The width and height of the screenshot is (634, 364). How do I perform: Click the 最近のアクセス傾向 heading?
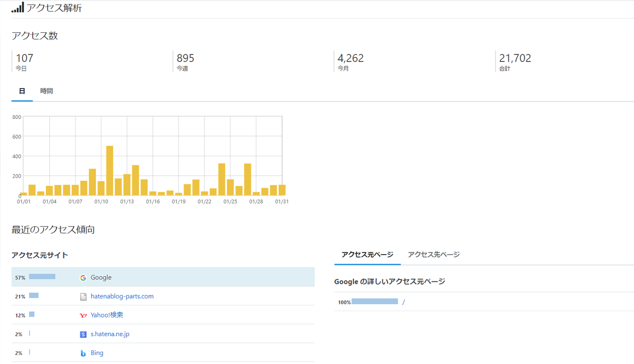tap(53, 230)
